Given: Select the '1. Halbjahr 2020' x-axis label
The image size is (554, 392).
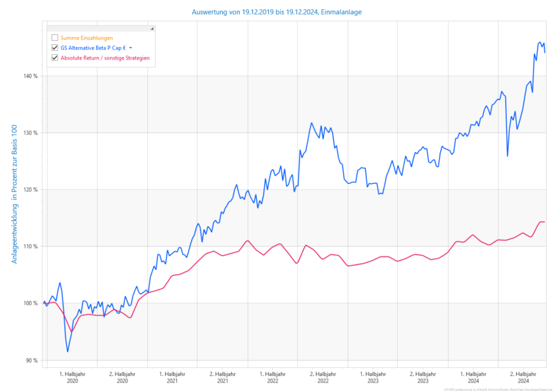Looking at the screenshot, I should [x=72, y=377].
